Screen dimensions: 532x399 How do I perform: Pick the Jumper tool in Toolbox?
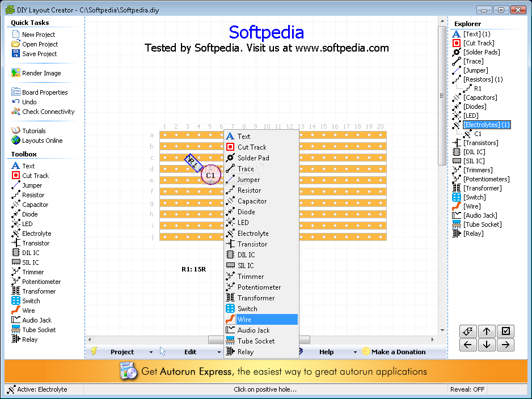tap(27, 185)
